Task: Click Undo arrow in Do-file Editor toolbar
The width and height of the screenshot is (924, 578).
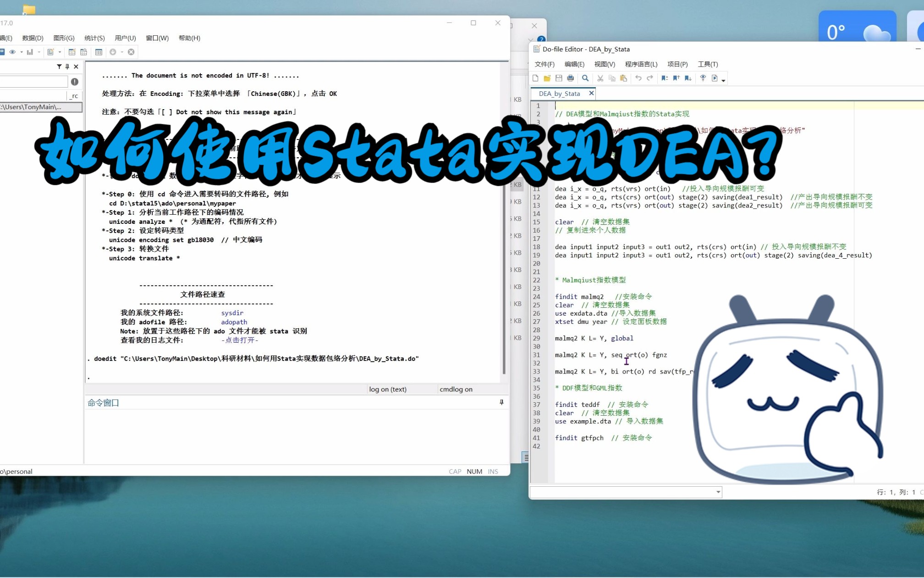Action: click(638, 78)
